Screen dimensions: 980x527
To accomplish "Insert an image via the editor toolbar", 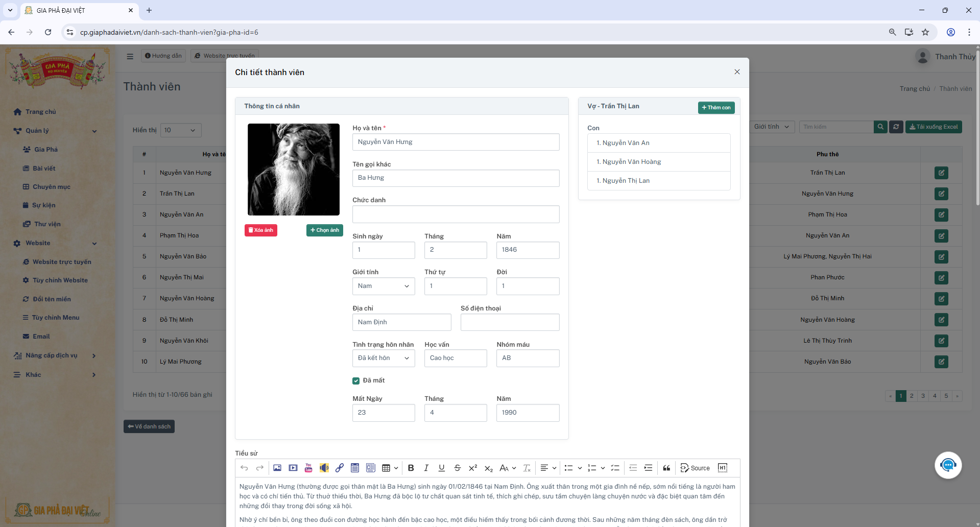I will tap(277, 468).
